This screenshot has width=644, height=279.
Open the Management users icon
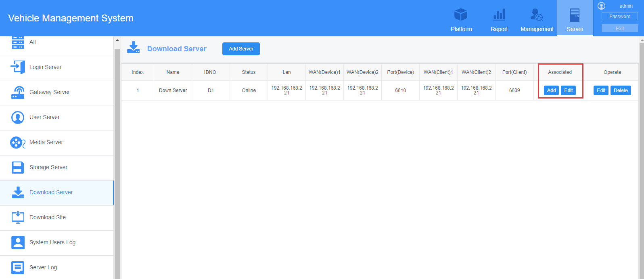(x=537, y=15)
